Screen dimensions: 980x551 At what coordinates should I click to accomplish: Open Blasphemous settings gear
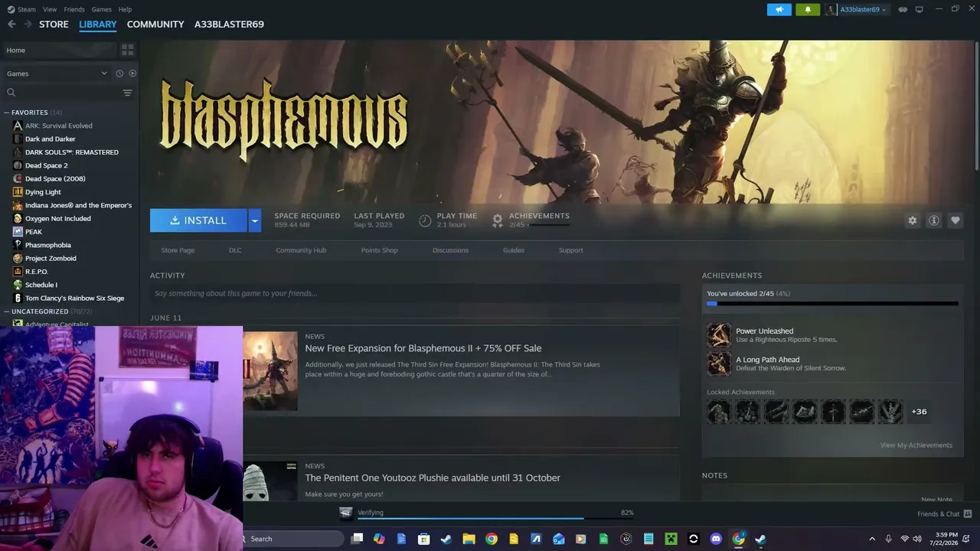pyautogui.click(x=913, y=220)
